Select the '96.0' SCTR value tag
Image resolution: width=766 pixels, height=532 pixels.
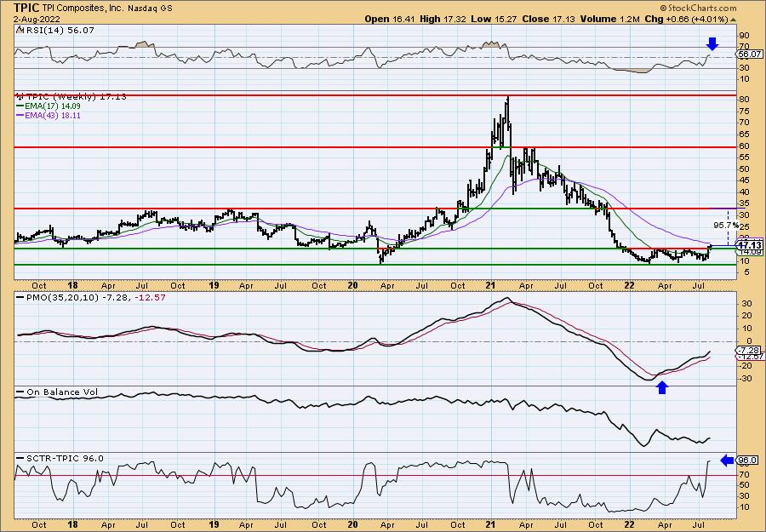(x=748, y=460)
